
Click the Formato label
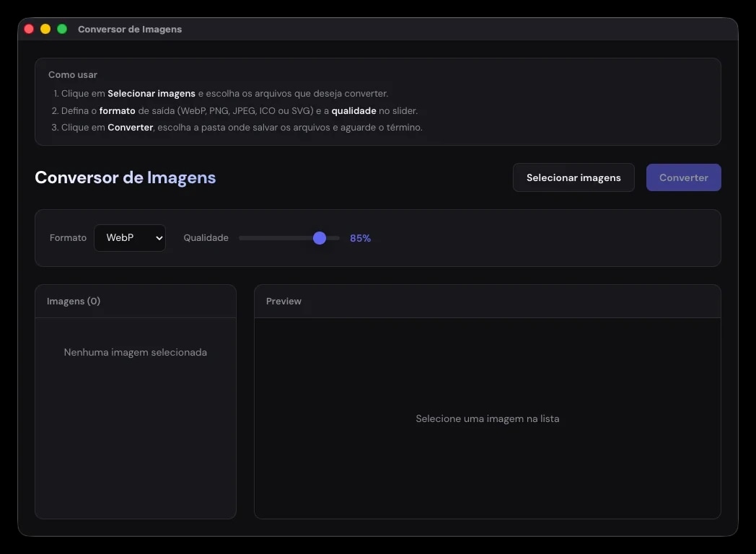point(68,238)
